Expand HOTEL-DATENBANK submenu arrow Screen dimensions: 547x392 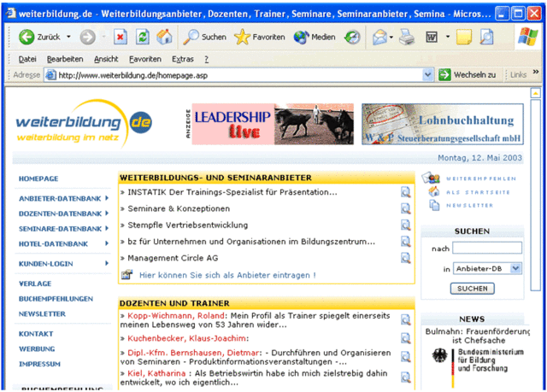tap(107, 243)
